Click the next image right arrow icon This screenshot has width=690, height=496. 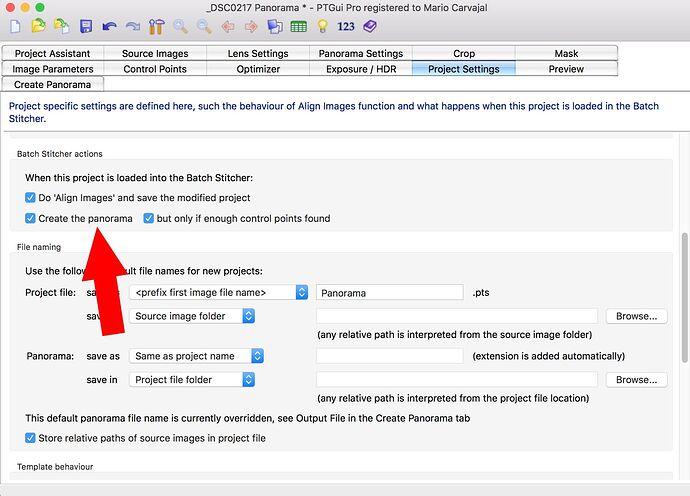coord(251,27)
